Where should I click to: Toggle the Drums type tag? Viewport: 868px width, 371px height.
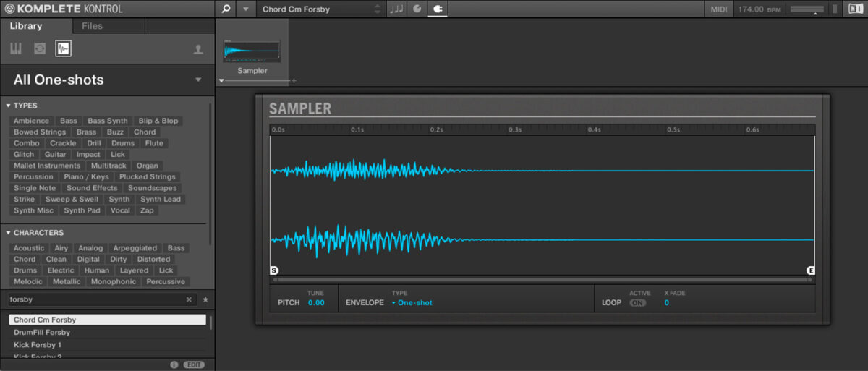(123, 143)
